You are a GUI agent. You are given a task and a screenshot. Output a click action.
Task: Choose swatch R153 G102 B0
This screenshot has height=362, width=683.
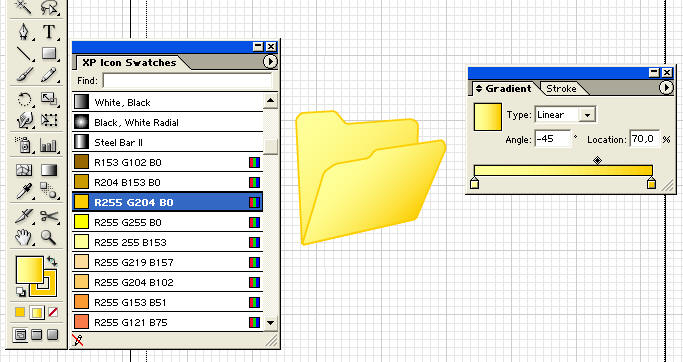(167, 162)
